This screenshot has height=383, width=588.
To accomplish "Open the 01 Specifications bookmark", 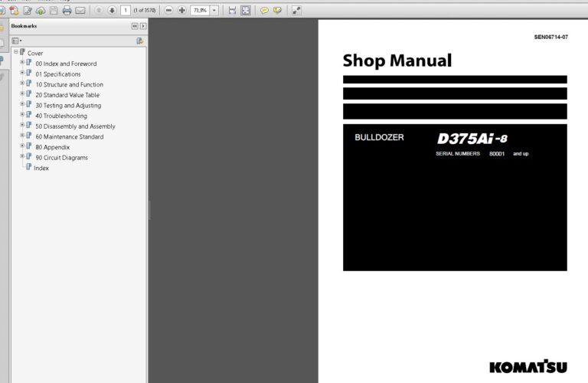I will point(58,74).
